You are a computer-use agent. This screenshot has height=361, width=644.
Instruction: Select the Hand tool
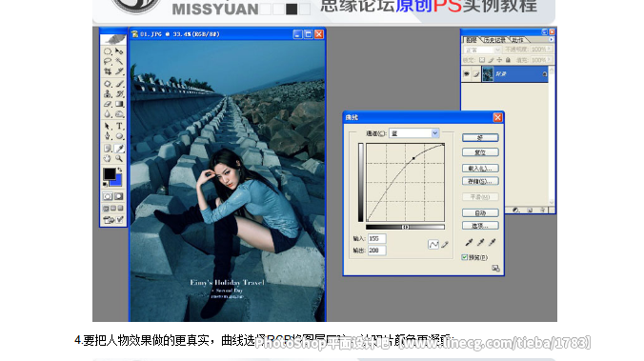tap(108, 158)
